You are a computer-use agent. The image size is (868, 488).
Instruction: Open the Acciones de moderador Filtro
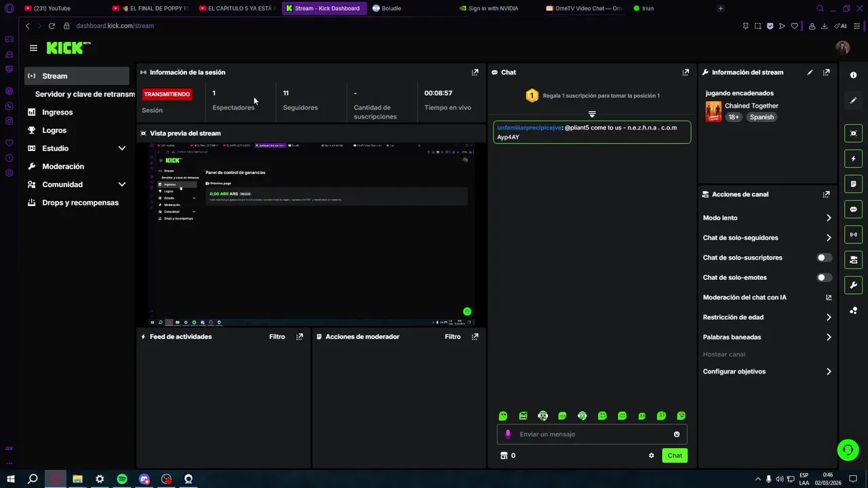tap(452, 336)
